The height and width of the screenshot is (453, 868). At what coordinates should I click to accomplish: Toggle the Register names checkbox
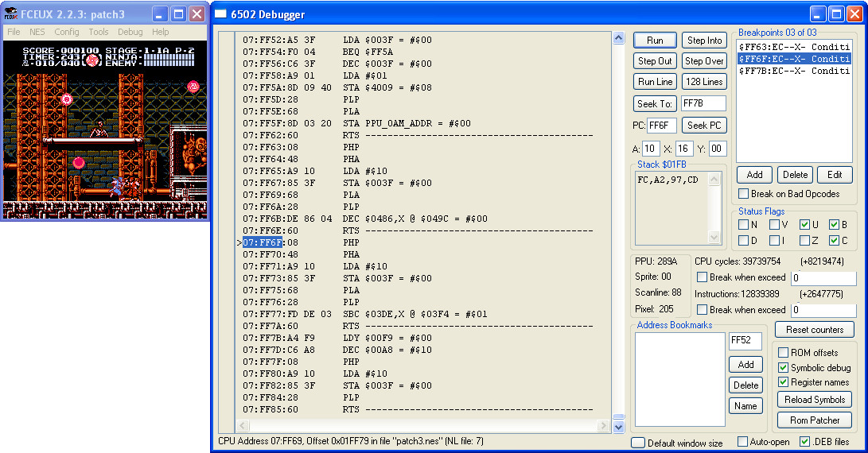click(x=784, y=382)
